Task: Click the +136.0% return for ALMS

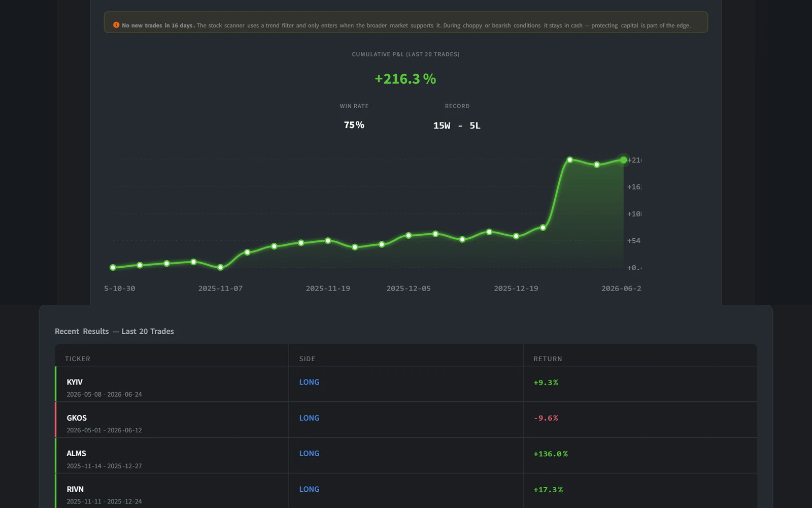Action: click(551, 454)
